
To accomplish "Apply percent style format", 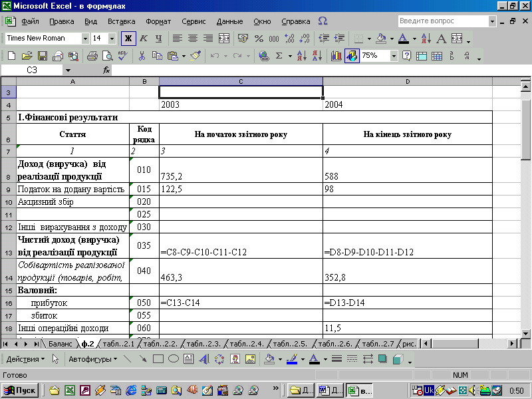I will point(259,39).
